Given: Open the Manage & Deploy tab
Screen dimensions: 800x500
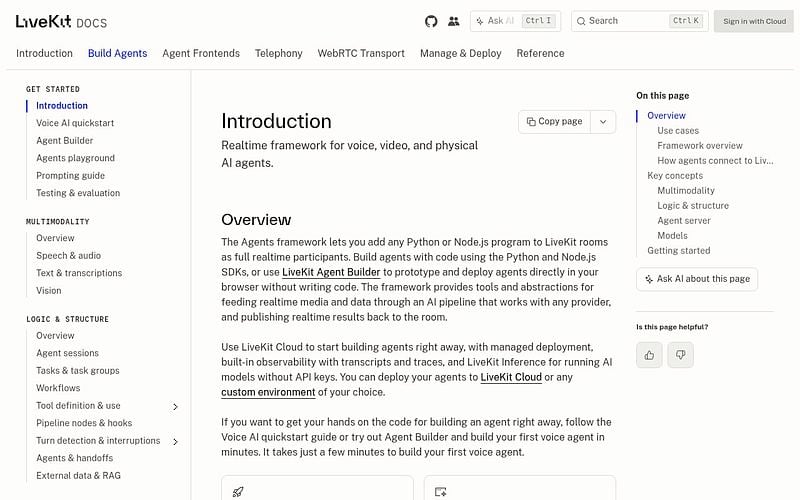Looking at the screenshot, I should coord(461,53).
